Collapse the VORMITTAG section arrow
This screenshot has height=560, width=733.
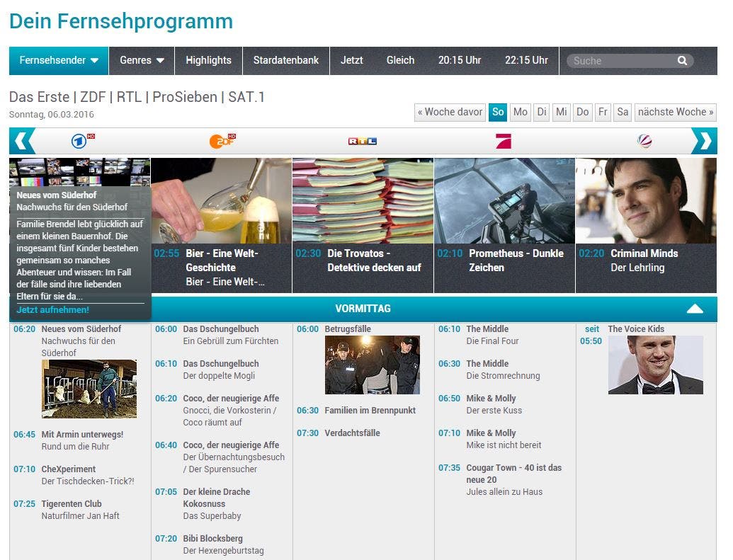tap(695, 309)
